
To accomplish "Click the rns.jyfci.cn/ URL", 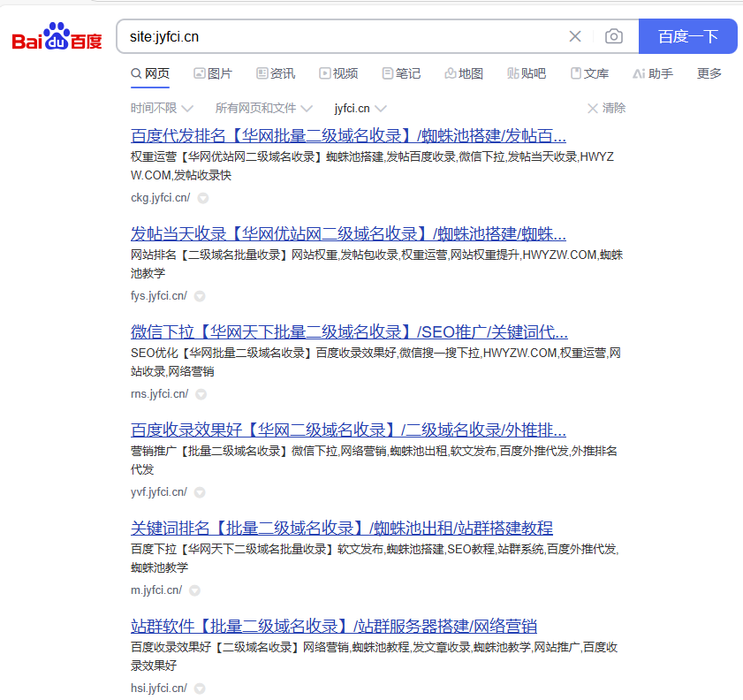I will [159, 394].
